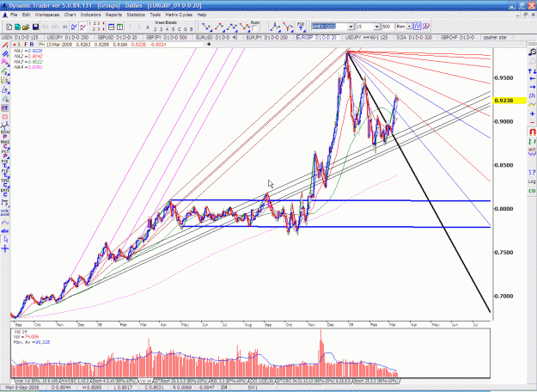
Task: Select the MAOSC indicator tab
Action: click(x=75, y=381)
